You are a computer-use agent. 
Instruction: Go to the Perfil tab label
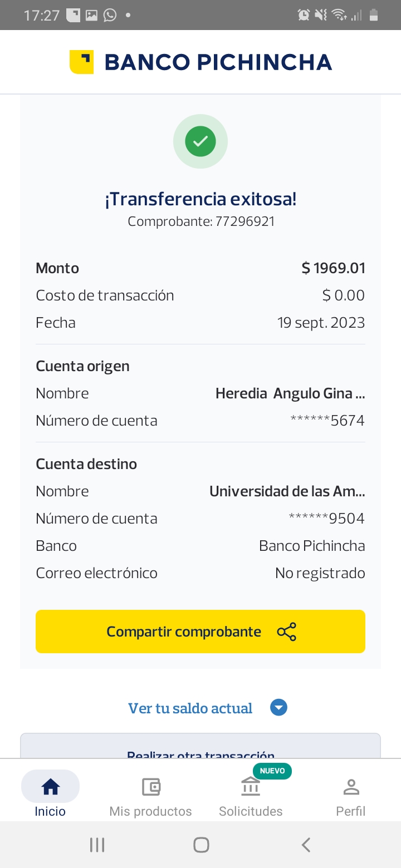pyautogui.click(x=351, y=811)
